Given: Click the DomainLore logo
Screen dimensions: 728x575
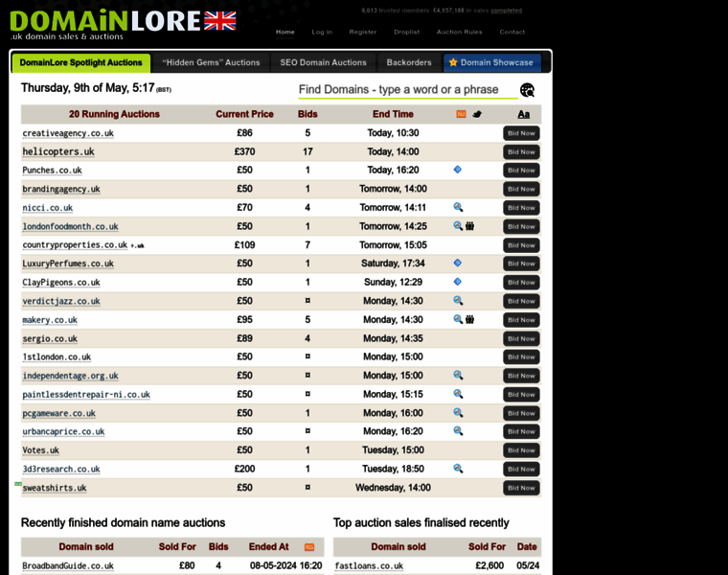Looking at the screenshot, I should pos(123,24).
